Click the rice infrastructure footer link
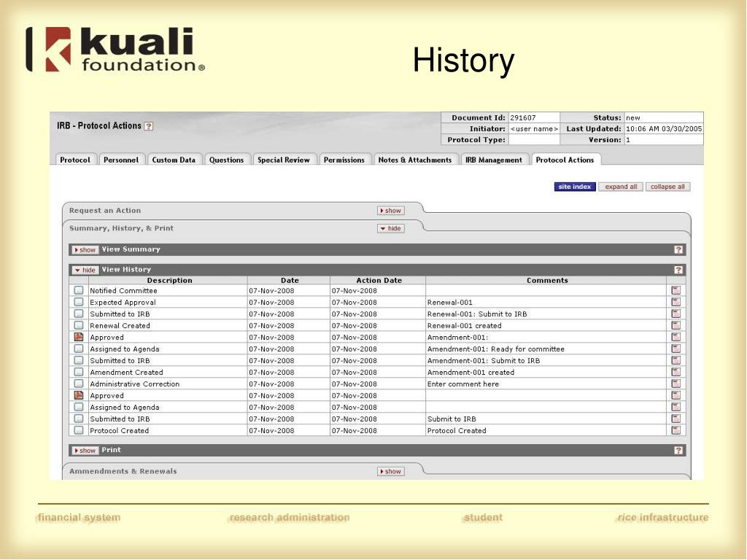The image size is (747, 560). pos(662,518)
